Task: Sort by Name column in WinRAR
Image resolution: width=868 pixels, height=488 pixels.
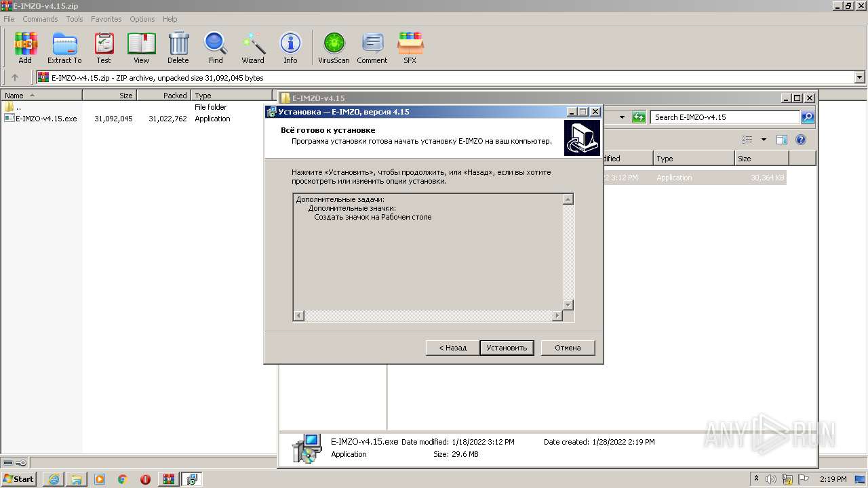Action: pos(41,96)
